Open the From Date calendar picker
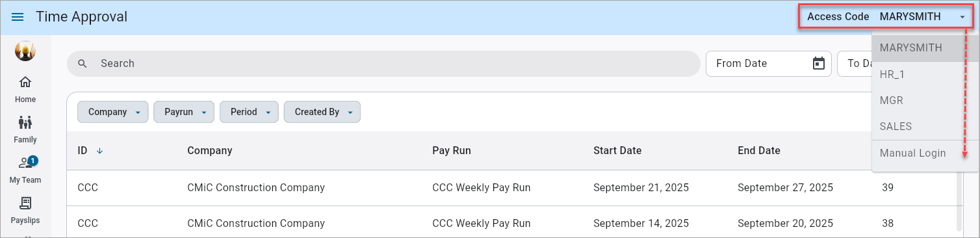Screen dimensions: 980x238 click(x=819, y=63)
